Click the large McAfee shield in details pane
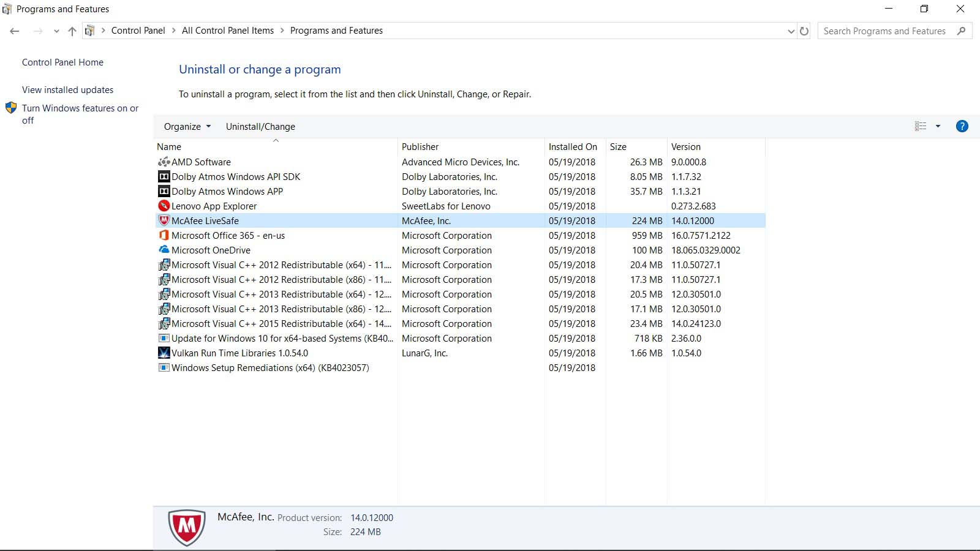Screen dimensions: 980x551 187,527
